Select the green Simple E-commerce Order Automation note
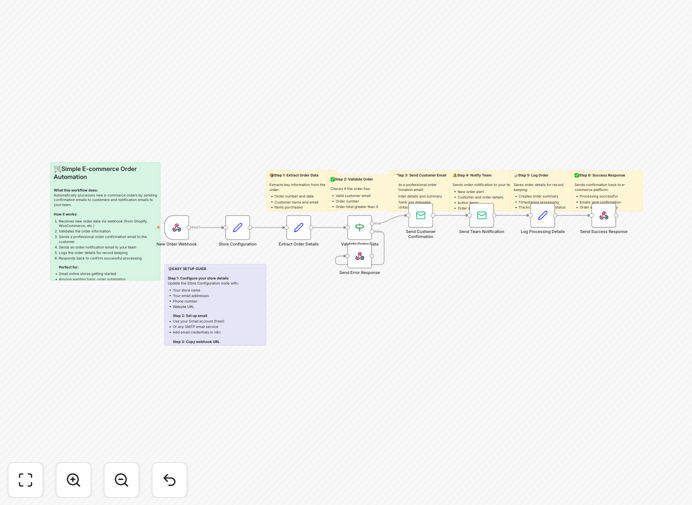Screen dimensions: 692x505 coord(106,221)
